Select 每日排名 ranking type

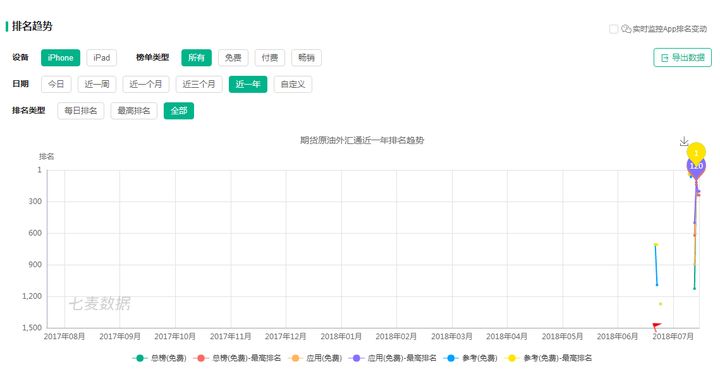click(x=81, y=111)
